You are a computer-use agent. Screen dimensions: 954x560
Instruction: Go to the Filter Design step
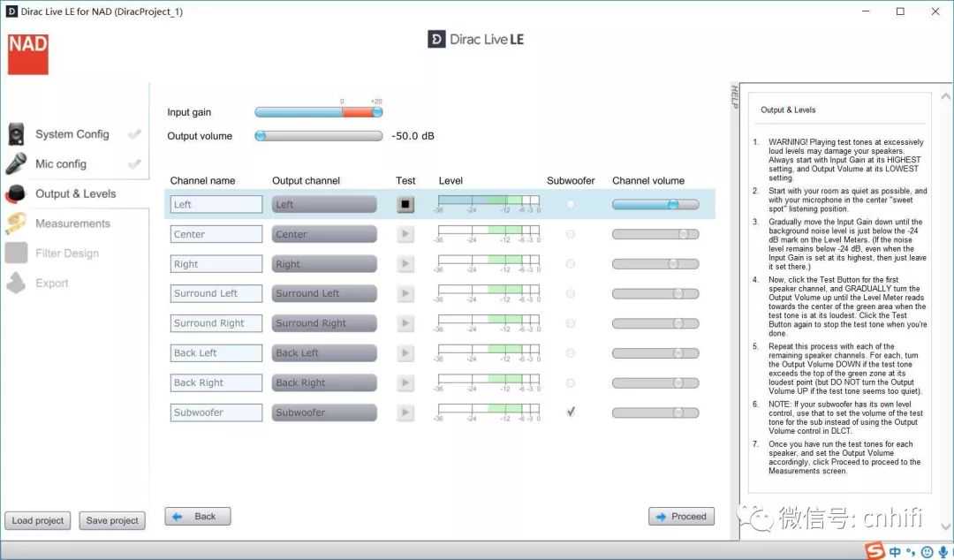66,254
